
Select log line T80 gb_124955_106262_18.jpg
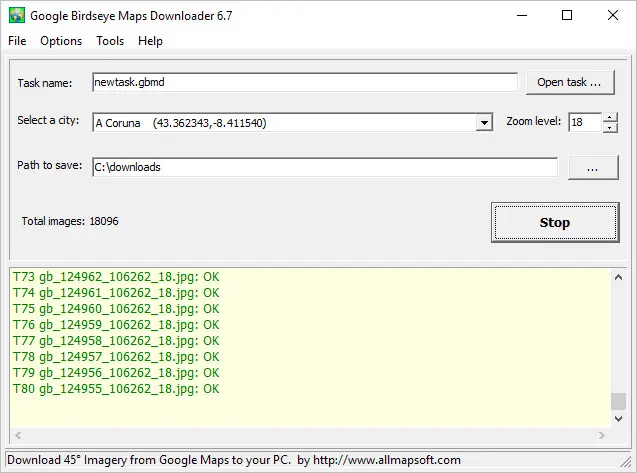[x=116, y=389]
